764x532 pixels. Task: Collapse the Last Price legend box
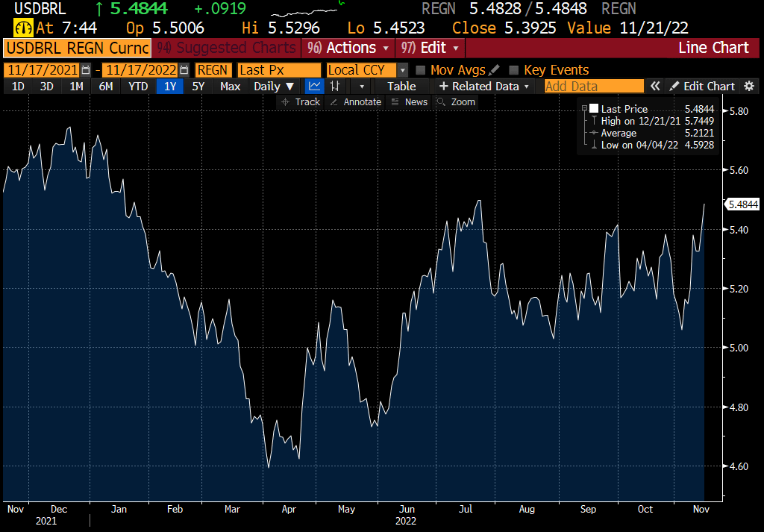coord(584,109)
